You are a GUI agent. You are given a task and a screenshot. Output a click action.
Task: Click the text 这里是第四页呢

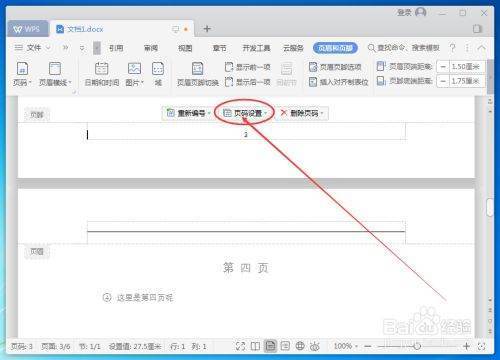pyautogui.click(x=145, y=297)
